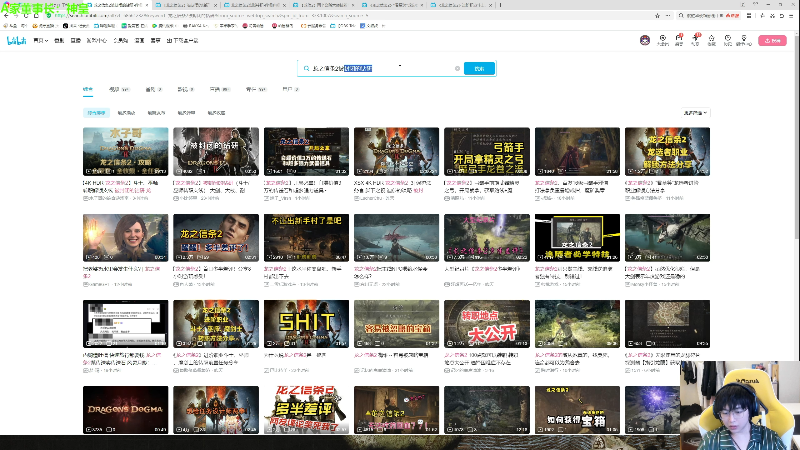This screenshot has height=450, width=800.
Task: Open the 弓箭手 开局拿精灵之弓 video thumbnail
Action: (487, 152)
